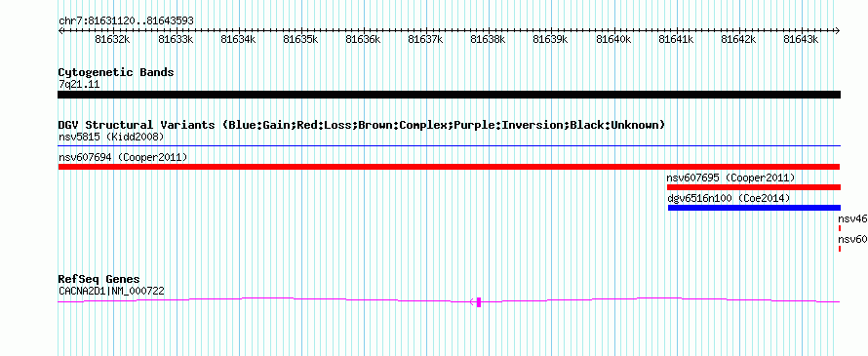Viewport: 868px width, 356px height.
Task: Select the DGV Structural Variants track title
Action: pos(362,125)
